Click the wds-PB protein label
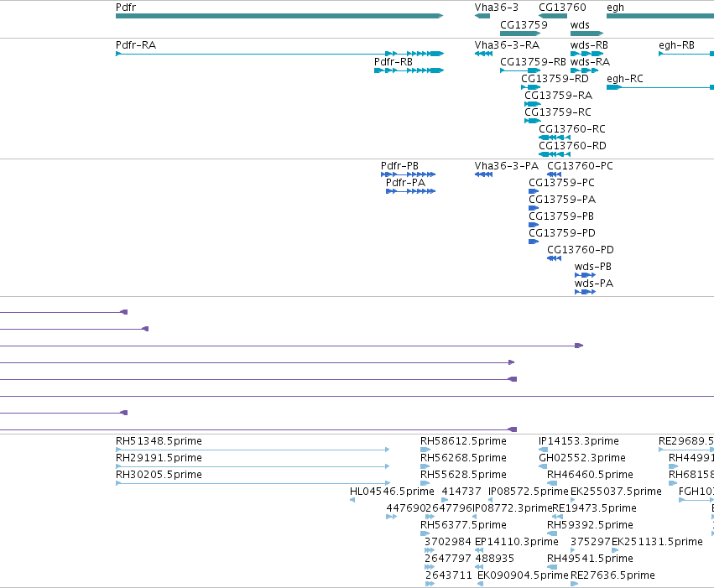The image size is (714, 588). (x=593, y=267)
